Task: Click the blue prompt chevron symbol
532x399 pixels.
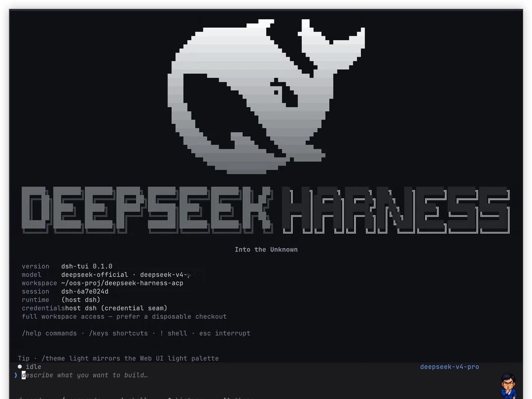Action: pyautogui.click(x=16, y=375)
